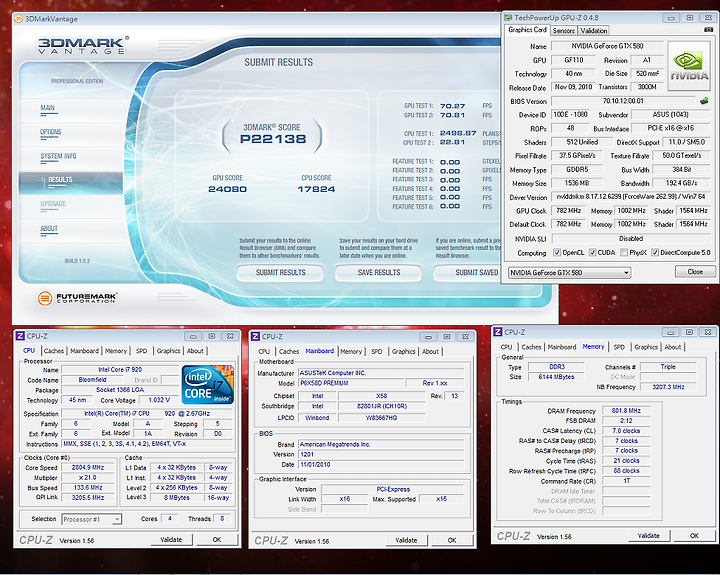Viewport: 720px width, 575px height.
Task: Toggle the CUDA checkbox in GPU-Z
Action: [592, 253]
